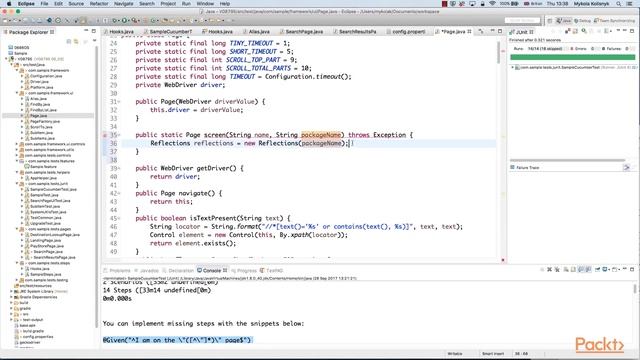640x360 pixels.
Task: Click the Spotlight search icon in menu bar
Action: pyautogui.click(x=619, y=4)
